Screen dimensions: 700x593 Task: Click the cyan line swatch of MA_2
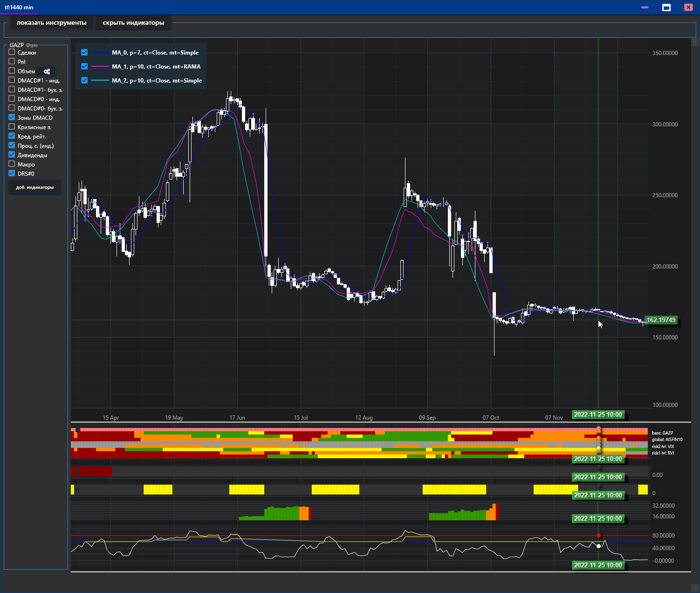pos(100,81)
